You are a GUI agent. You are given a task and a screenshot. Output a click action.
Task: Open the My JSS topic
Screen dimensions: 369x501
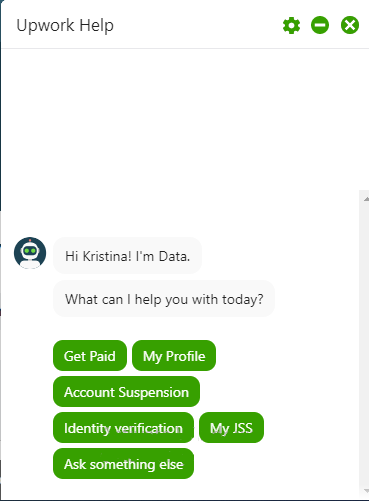(231, 428)
